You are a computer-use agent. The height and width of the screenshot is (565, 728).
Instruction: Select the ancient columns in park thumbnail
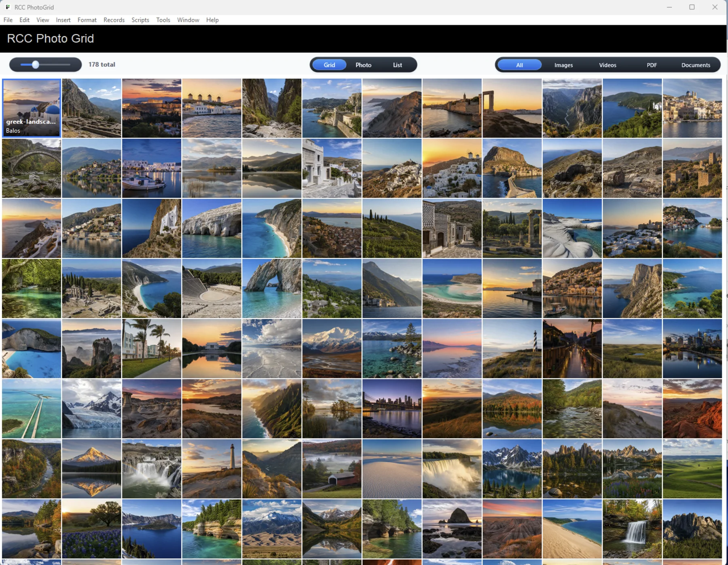(x=512, y=228)
